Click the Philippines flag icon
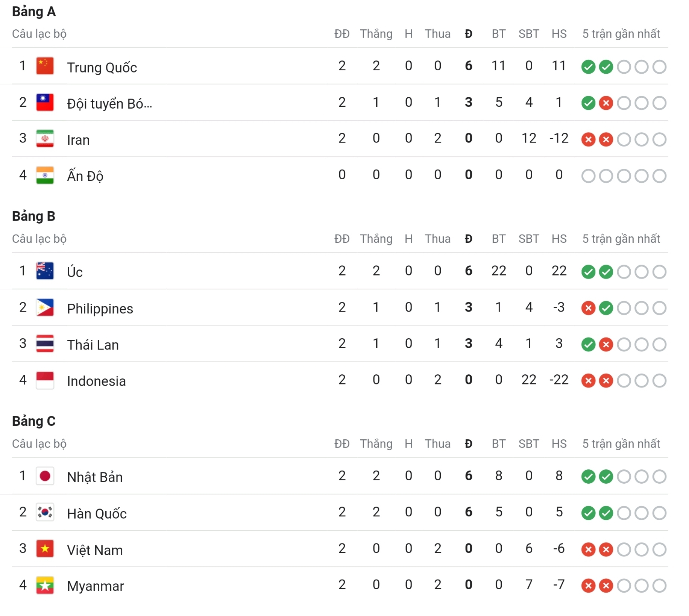 coord(45,307)
